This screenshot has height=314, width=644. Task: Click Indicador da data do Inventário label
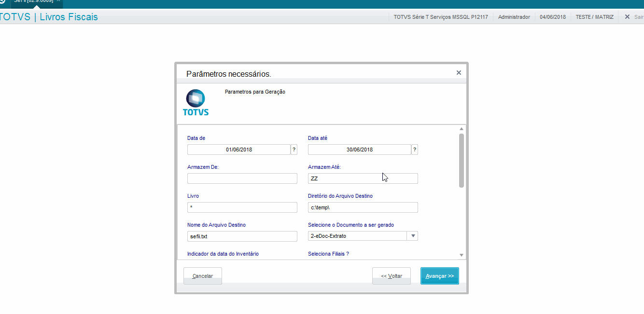coord(223,254)
